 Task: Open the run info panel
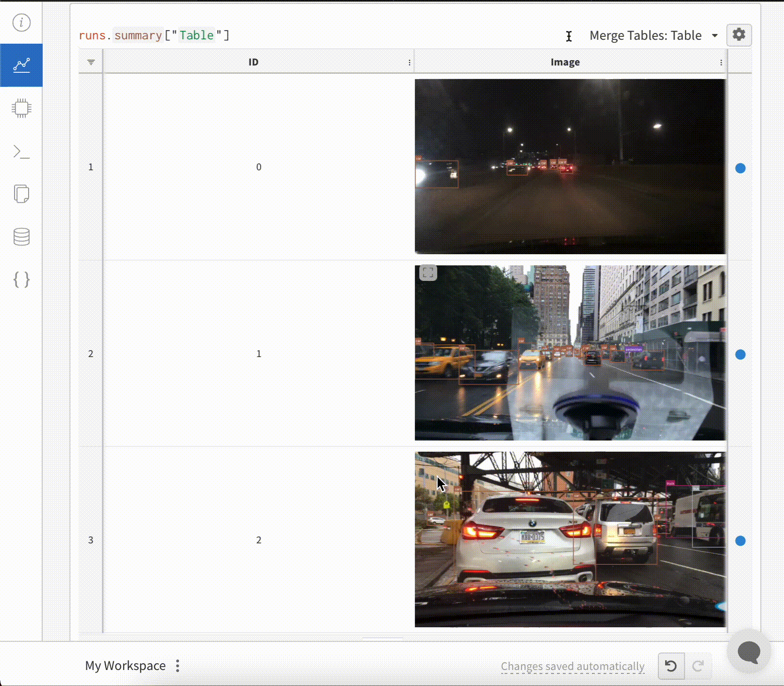[21, 23]
